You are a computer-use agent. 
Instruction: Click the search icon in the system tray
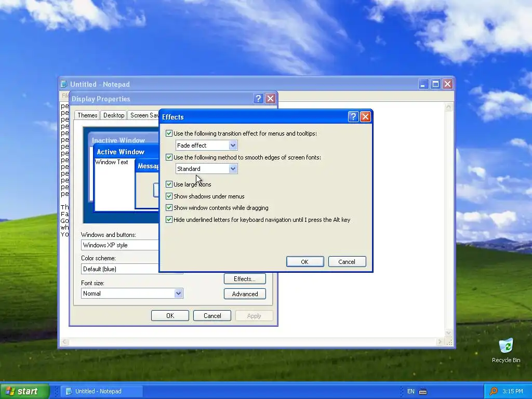pyautogui.click(x=494, y=391)
